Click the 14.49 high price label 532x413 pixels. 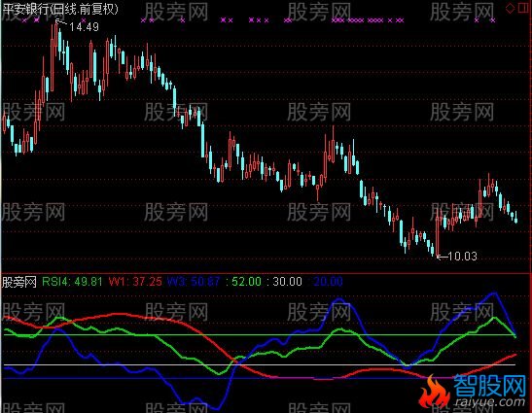(84, 27)
